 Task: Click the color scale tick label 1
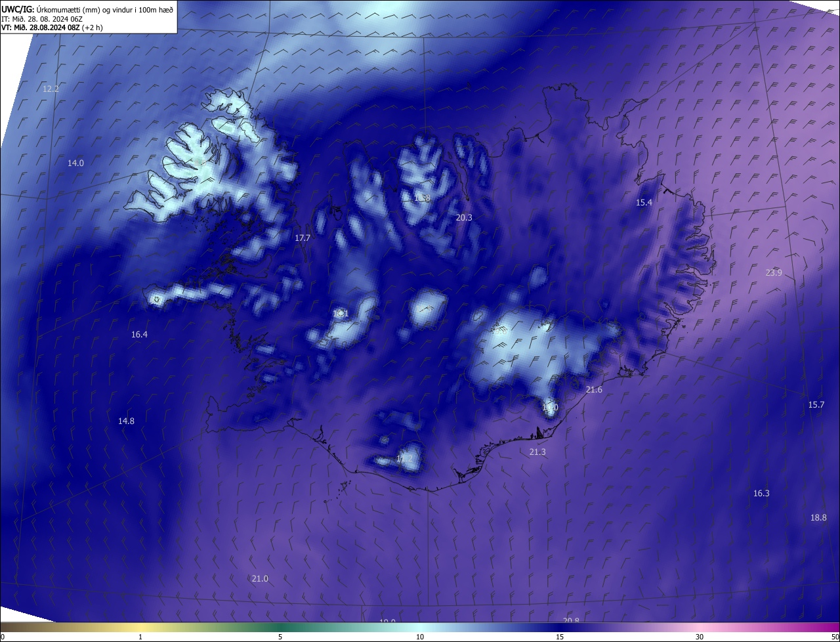pos(140,637)
